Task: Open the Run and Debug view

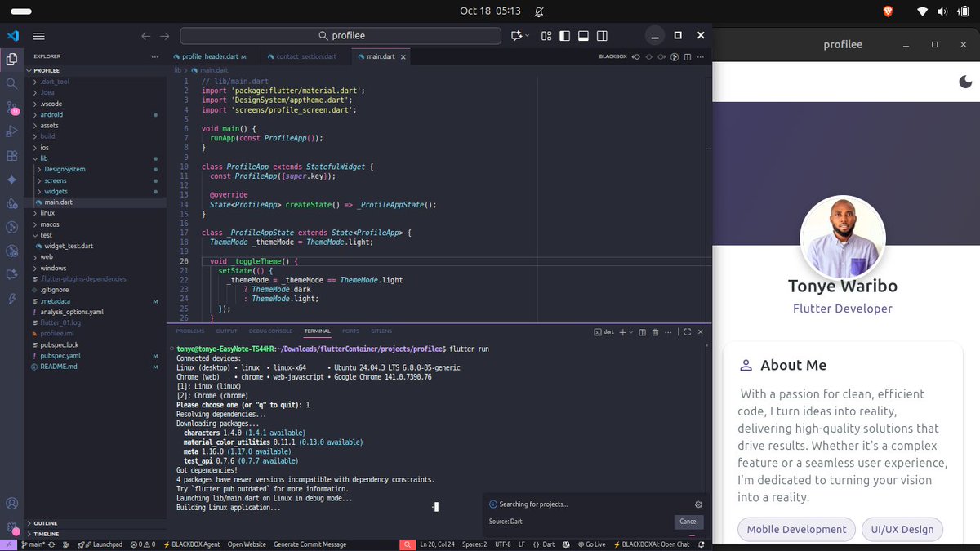Action: 11,131
